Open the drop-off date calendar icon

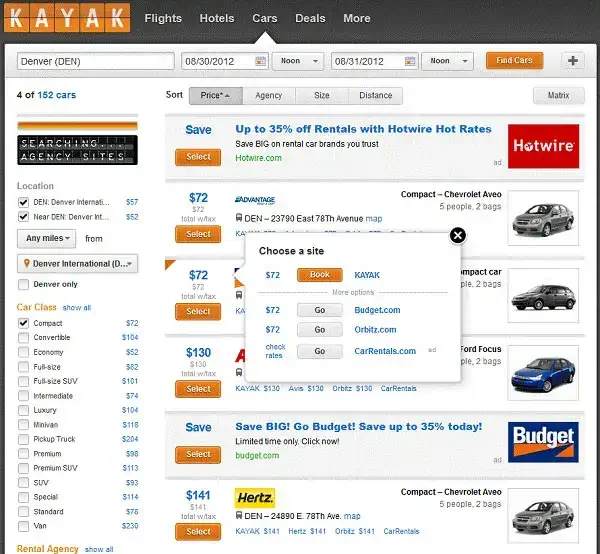coord(410,61)
